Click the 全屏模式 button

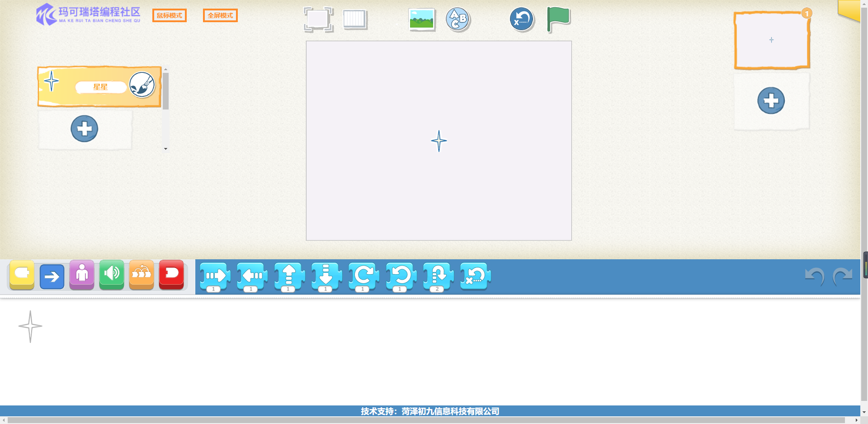tap(220, 15)
